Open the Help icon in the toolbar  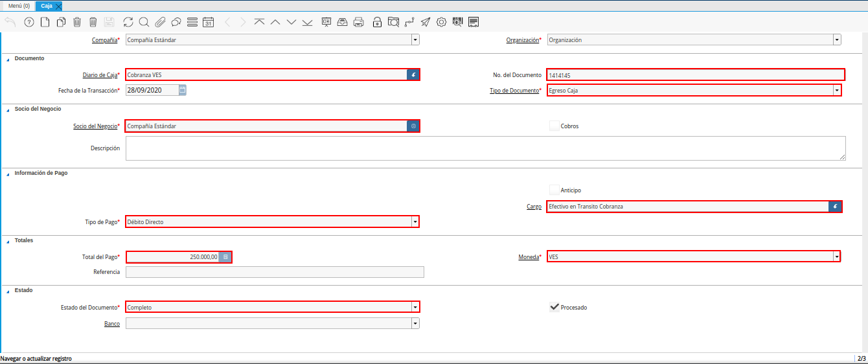[x=29, y=22]
